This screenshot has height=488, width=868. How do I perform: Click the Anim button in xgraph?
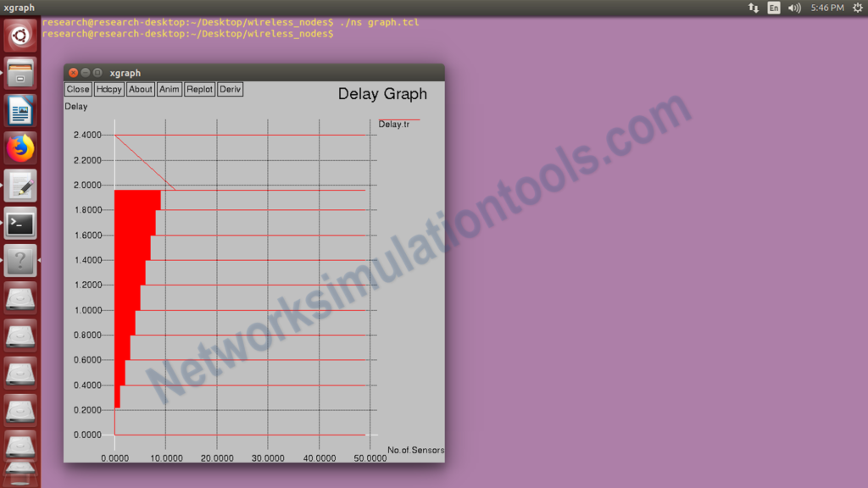coord(169,89)
